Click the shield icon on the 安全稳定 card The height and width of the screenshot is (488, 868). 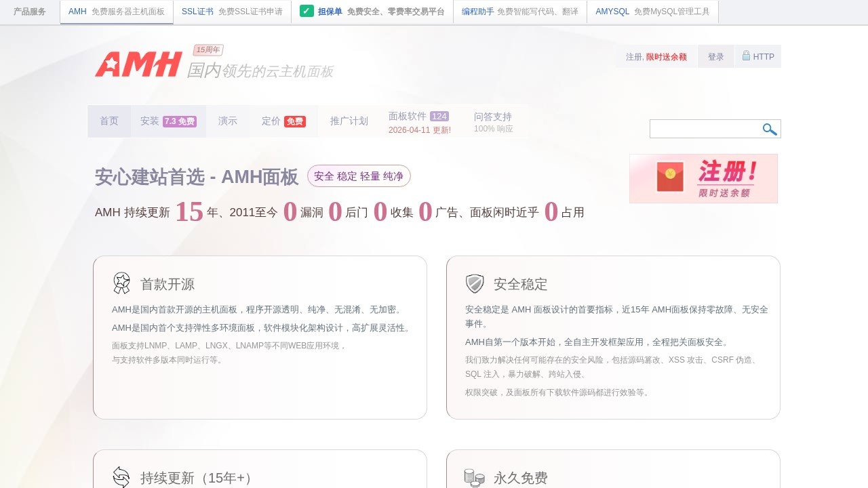point(473,283)
